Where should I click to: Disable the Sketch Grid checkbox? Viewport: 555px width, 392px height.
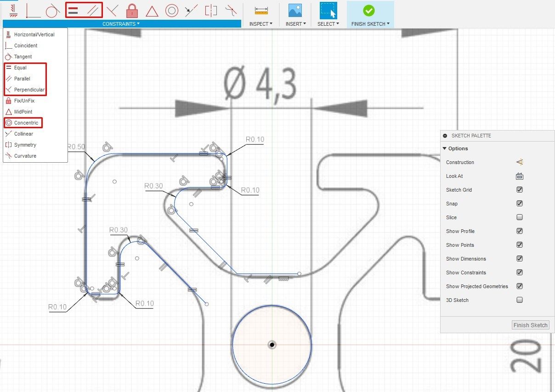click(x=520, y=189)
